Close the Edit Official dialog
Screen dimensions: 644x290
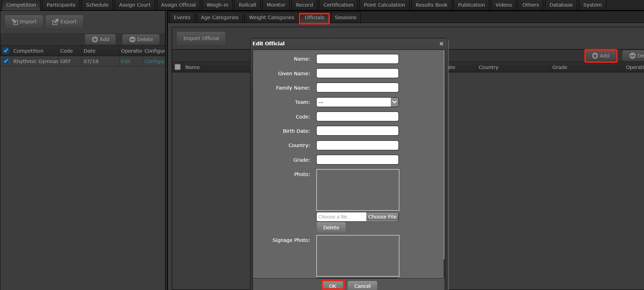coord(441,44)
